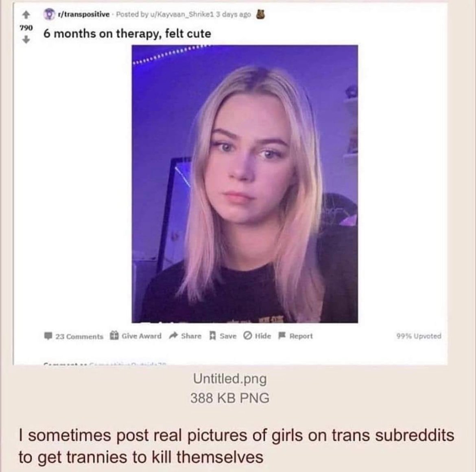Screen dimensions: 476x472
Task: Open the post title '6 months on therapy, felt cute'
Action: click(x=127, y=33)
